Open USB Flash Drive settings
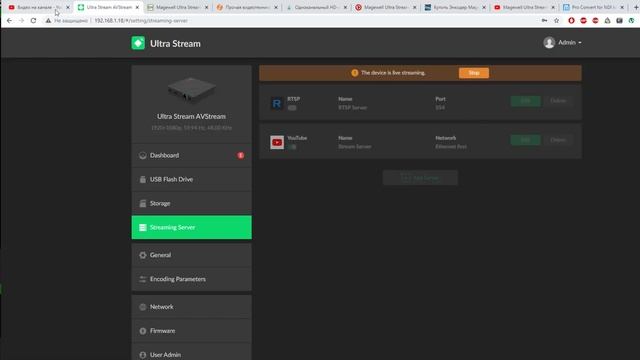640x360 pixels. 191,180
